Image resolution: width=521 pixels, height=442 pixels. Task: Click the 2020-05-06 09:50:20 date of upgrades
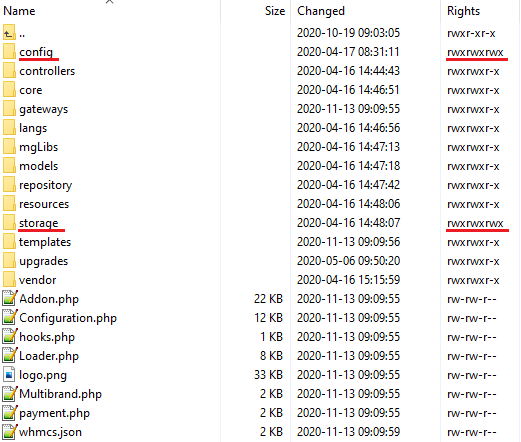coord(348,261)
